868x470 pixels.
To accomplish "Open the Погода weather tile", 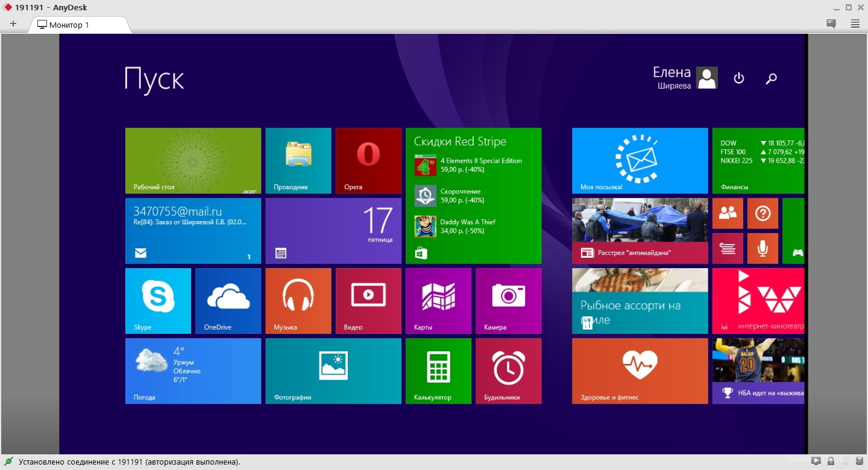I will [x=193, y=371].
